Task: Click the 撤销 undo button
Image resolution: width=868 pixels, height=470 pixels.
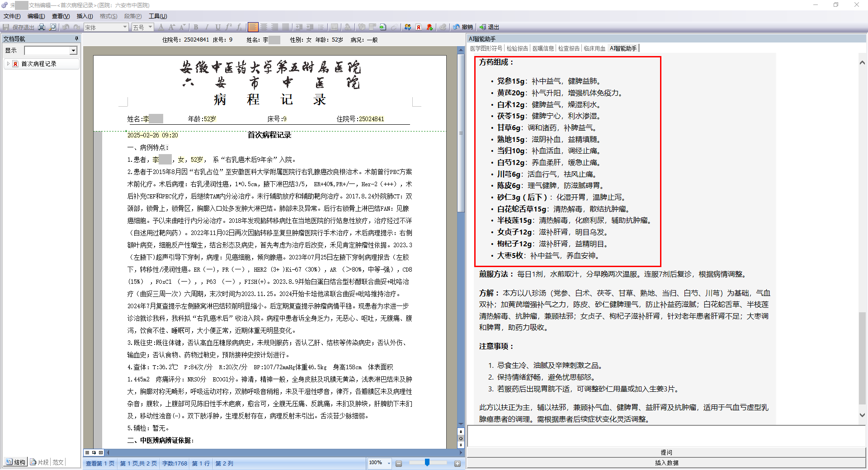Action: (463, 27)
